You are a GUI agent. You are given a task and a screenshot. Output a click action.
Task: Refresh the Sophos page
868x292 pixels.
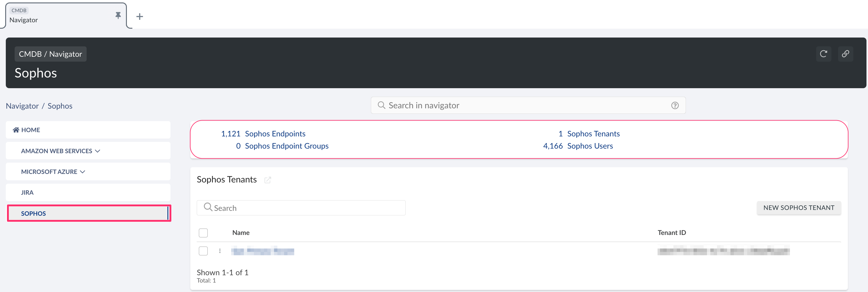coord(823,54)
